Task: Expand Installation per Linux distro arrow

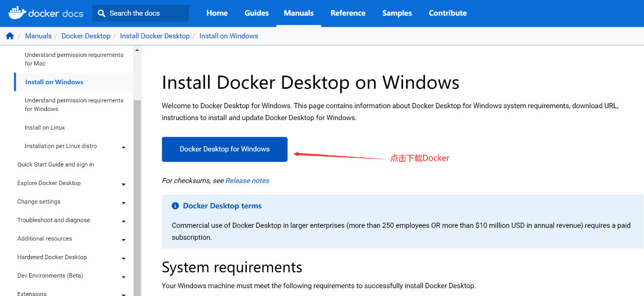Action: coord(124,148)
